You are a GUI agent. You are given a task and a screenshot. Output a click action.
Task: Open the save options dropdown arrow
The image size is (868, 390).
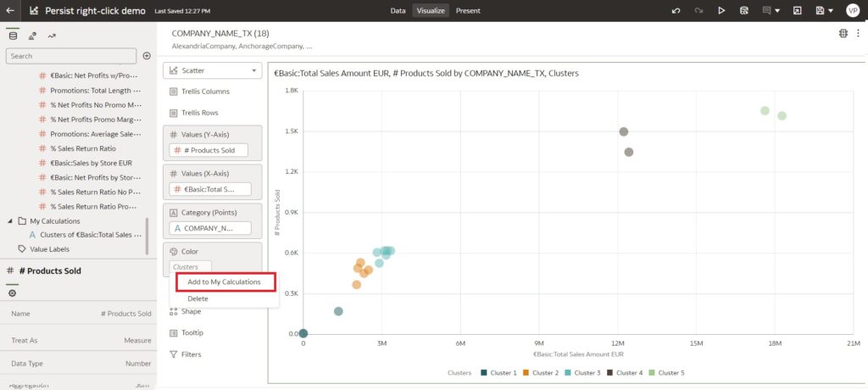pyautogui.click(x=831, y=10)
